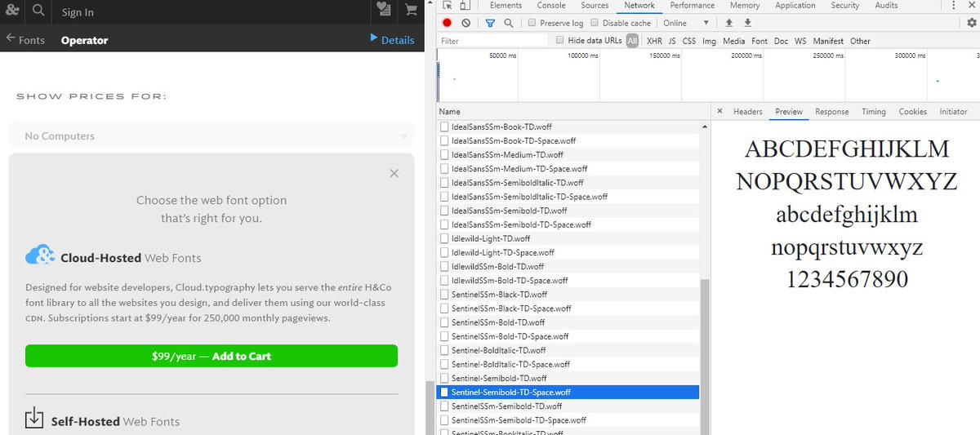The image size is (980, 435).
Task: Select IdealSansSSm-Book-TD.woff request
Action: pos(568,127)
